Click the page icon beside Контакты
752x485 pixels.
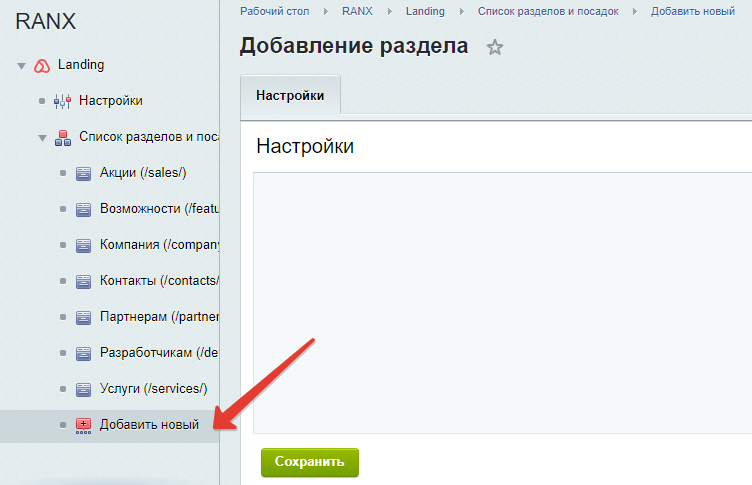(83, 282)
